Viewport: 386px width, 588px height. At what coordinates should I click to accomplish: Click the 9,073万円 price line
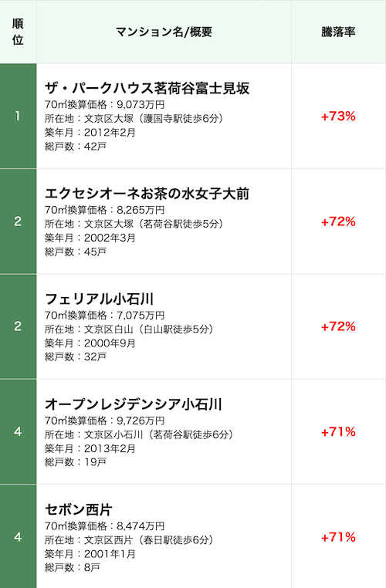(x=105, y=105)
